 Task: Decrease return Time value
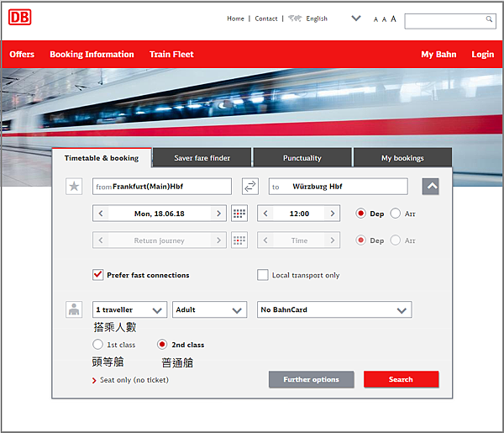point(265,240)
